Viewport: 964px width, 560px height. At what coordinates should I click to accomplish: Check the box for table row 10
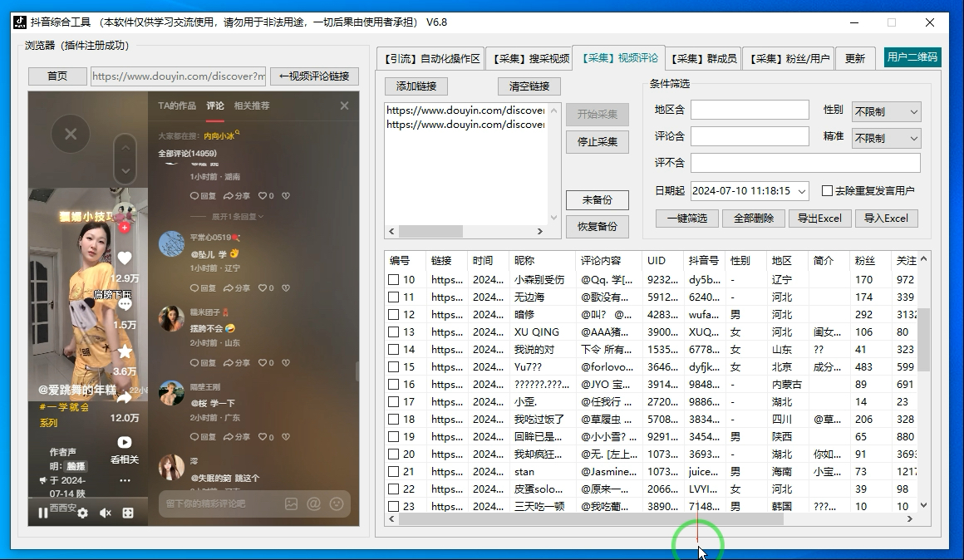(x=393, y=280)
